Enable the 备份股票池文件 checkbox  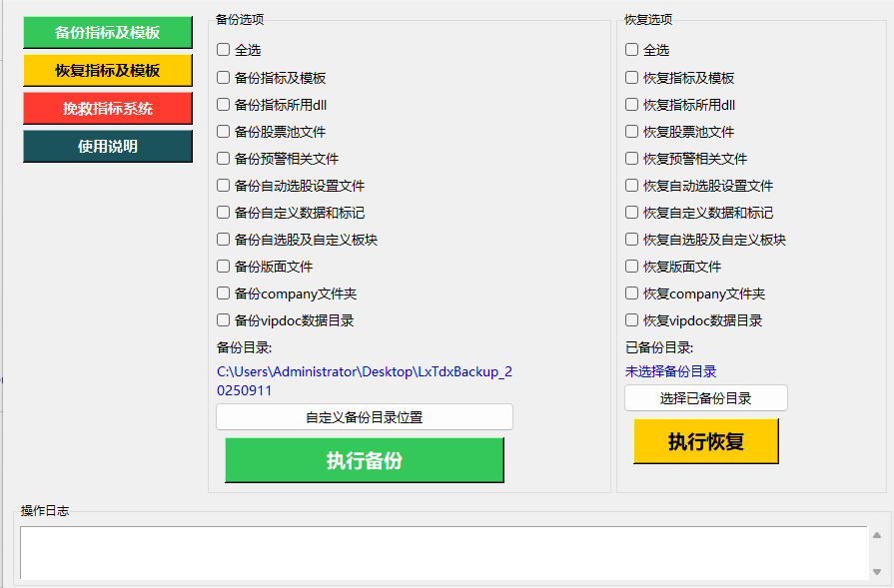224,132
